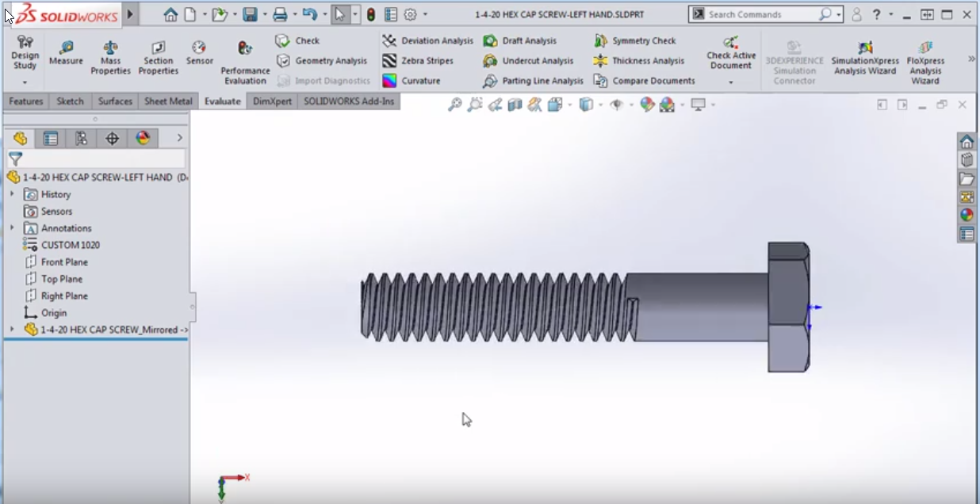This screenshot has height=504, width=980.
Task: Open Geometry Analysis
Action: [322, 61]
